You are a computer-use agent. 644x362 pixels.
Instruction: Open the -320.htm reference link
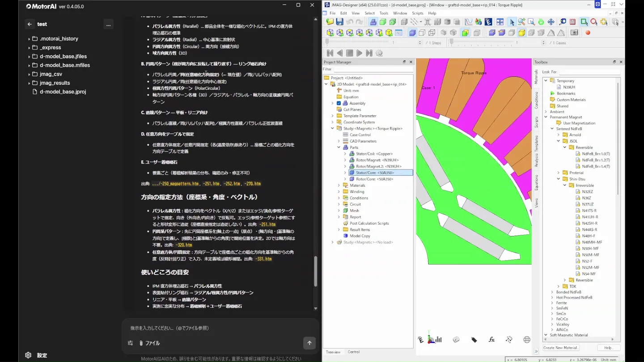[x=183, y=245]
